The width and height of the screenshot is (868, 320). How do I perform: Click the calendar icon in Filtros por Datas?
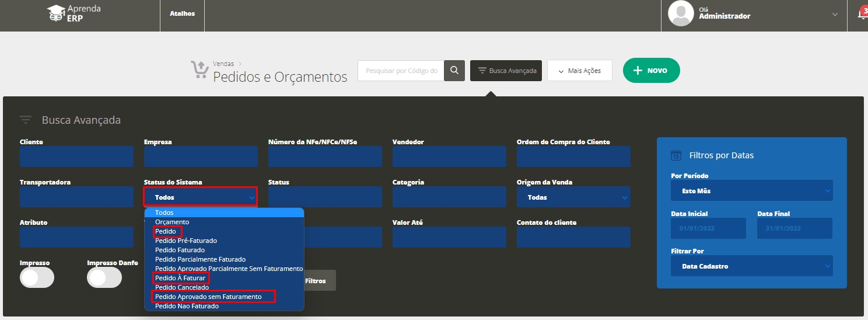(676, 155)
